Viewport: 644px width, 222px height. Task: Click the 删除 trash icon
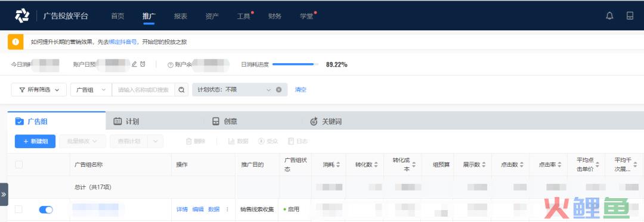click(189, 141)
